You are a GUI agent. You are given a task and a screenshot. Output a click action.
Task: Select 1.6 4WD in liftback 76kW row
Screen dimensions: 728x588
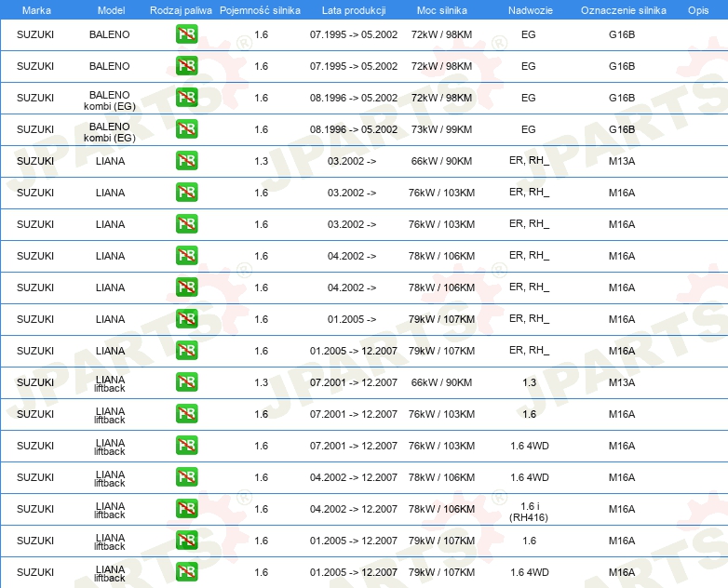coord(530,446)
